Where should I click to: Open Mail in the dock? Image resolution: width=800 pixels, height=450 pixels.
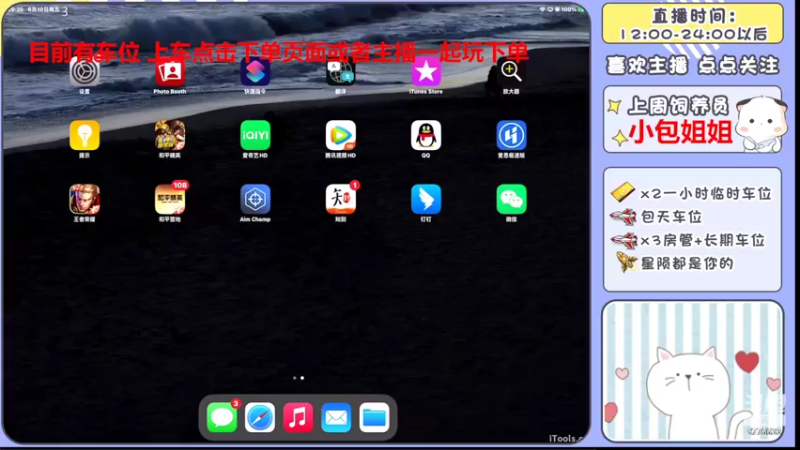click(x=336, y=417)
